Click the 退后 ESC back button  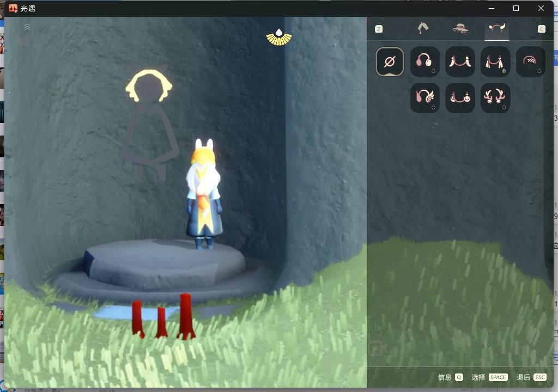[531, 377]
